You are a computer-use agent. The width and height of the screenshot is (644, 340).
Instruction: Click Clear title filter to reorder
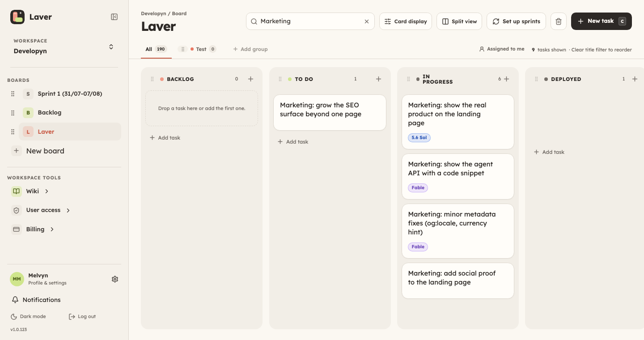pyautogui.click(x=602, y=50)
